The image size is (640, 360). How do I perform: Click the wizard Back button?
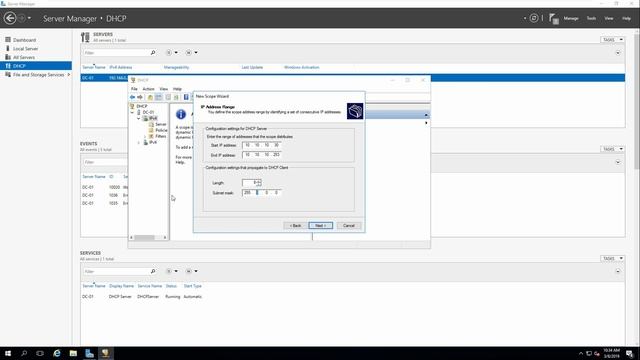[x=295, y=226]
